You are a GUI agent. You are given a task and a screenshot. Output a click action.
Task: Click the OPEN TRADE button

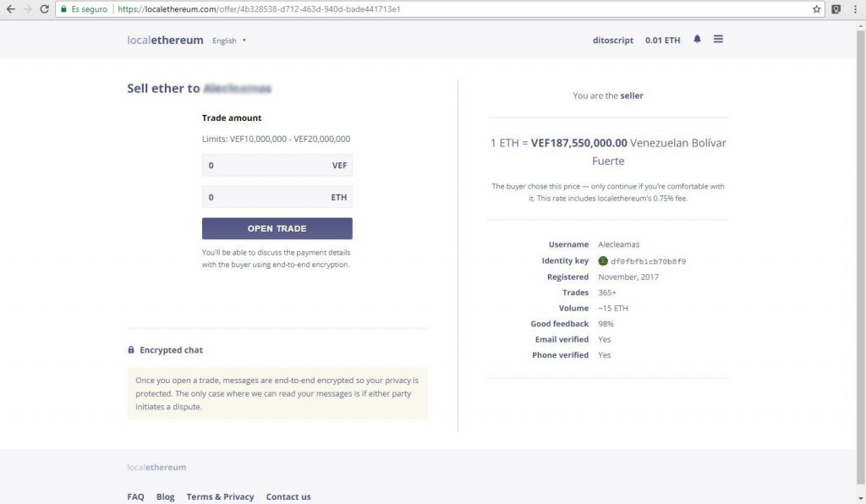point(277,228)
